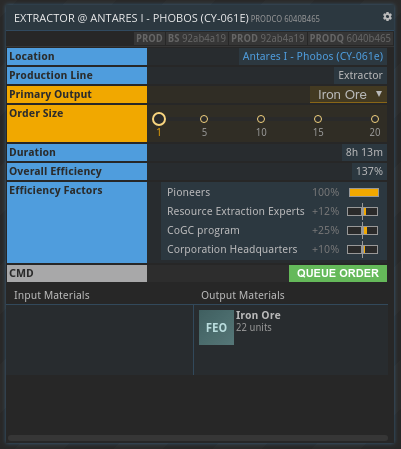Click the Pioneers efficiency bar

click(364, 192)
